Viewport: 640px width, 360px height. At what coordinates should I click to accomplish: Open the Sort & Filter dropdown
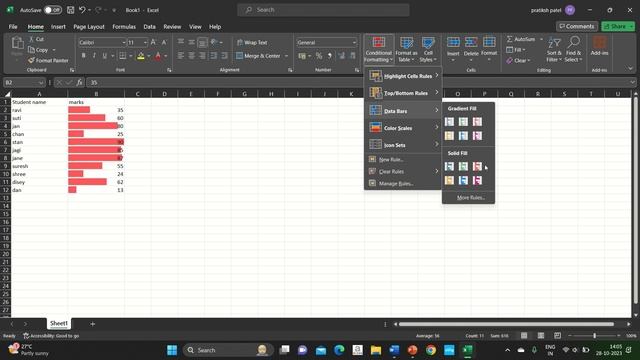554,49
